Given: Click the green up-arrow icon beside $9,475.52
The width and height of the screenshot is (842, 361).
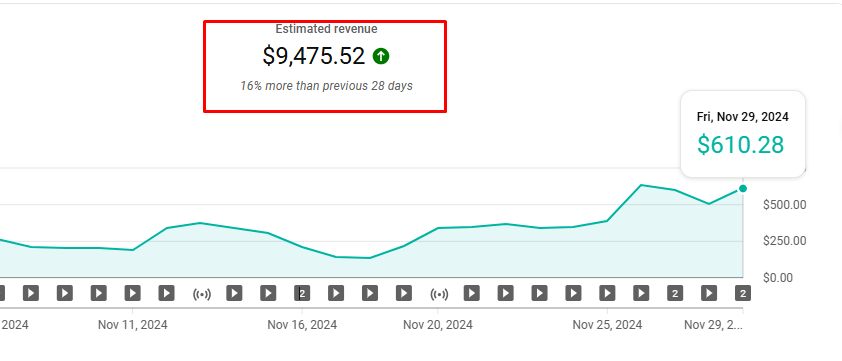Looking at the screenshot, I should click(x=381, y=56).
